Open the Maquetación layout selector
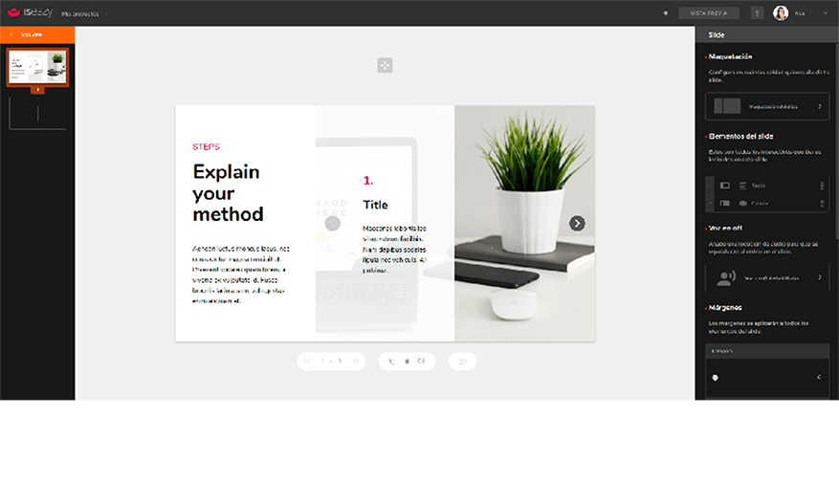839x504 pixels. click(x=766, y=106)
